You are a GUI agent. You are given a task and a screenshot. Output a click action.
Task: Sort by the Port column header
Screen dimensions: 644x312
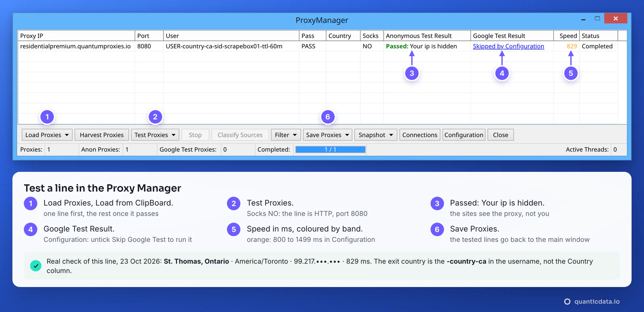(149, 35)
